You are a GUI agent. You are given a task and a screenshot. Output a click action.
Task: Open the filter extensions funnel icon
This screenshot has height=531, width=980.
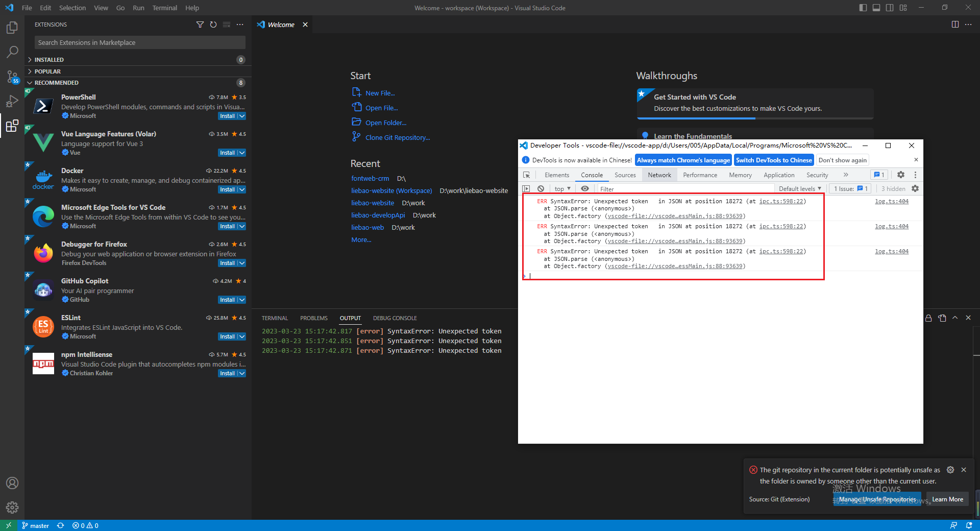coord(200,25)
